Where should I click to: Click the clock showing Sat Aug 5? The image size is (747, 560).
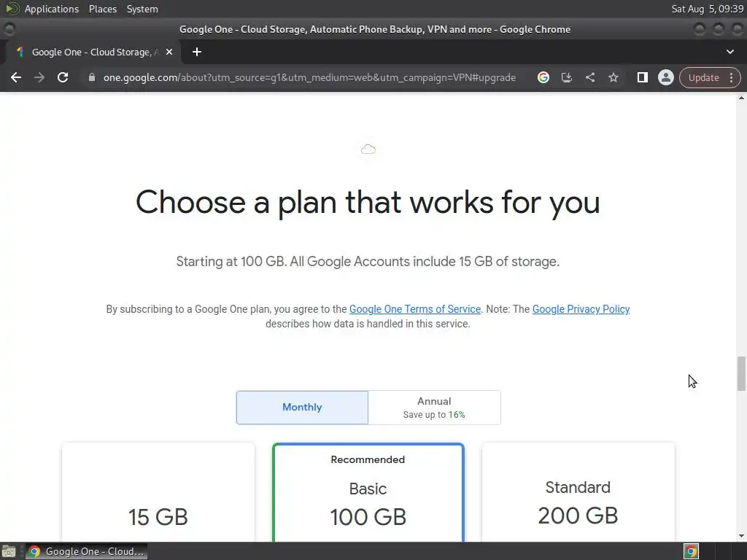(x=707, y=9)
